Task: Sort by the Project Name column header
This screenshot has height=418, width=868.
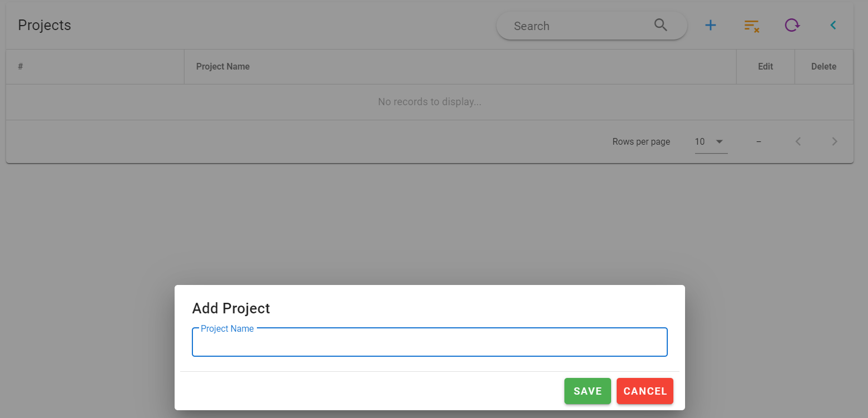Action: (223, 67)
